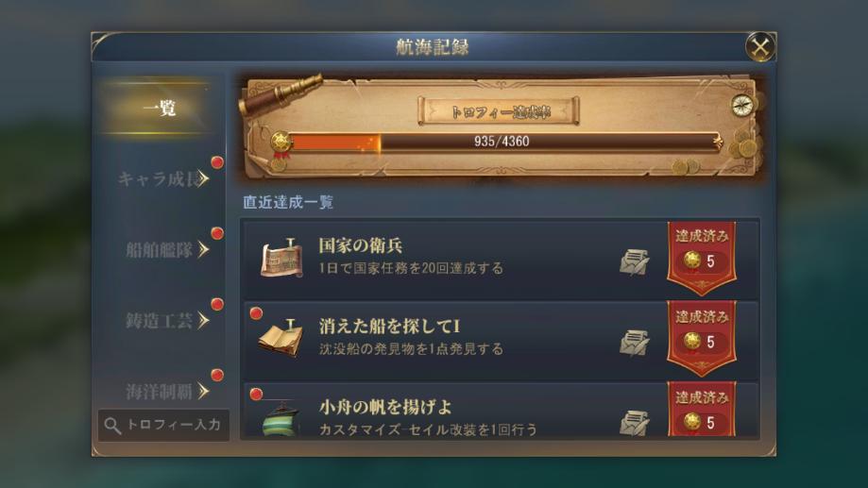Image resolution: width=868 pixels, height=488 pixels.
Task: Focus the トロフィー入力 search field
Action: (163, 426)
